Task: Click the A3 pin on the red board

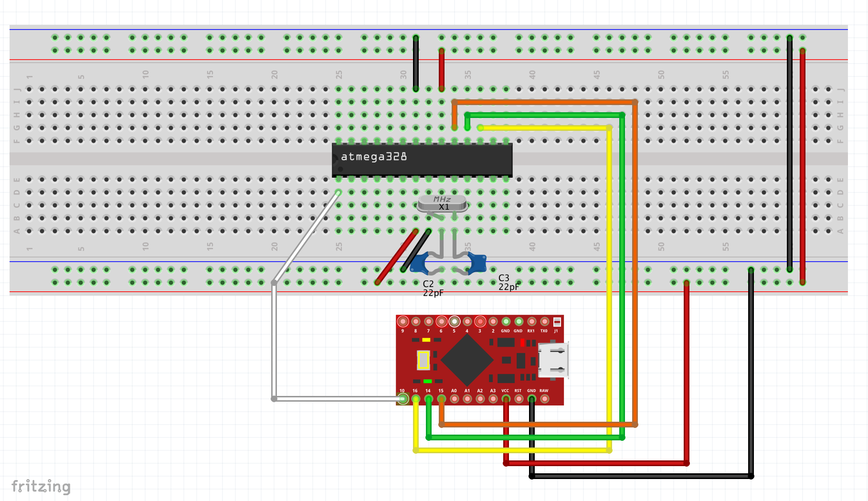Action: coord(493,399)
